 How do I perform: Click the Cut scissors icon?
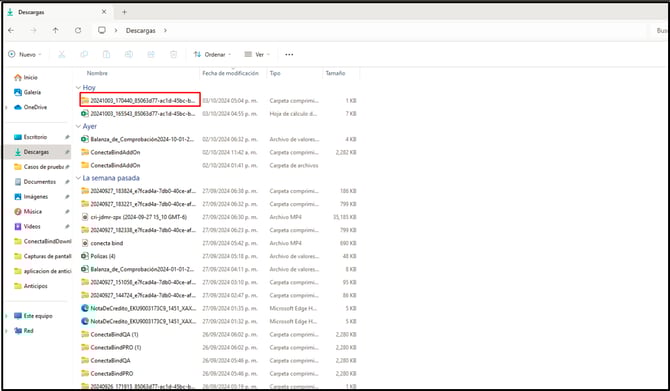click(62, 54)
